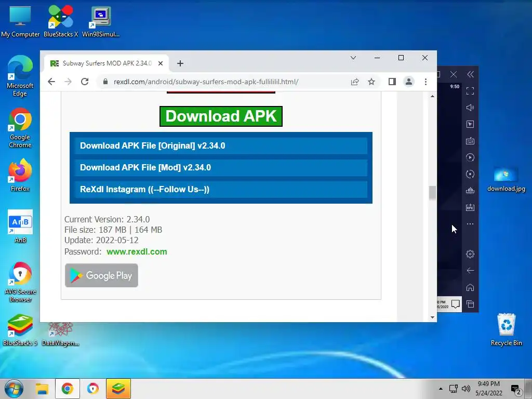The width and height of the screenshot is (532, 399).
Task: Click the green Download APK button
Action: pos(221,116)
